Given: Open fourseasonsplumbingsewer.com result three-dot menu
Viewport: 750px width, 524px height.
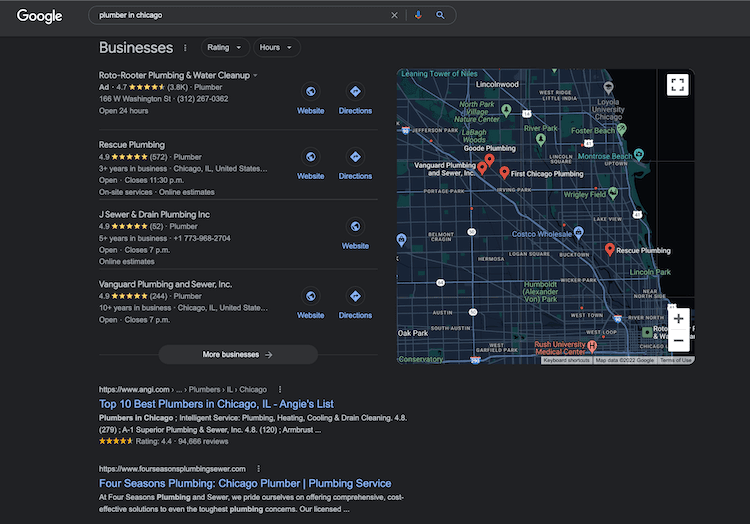Looking at the screenshot, I should 259,469.
